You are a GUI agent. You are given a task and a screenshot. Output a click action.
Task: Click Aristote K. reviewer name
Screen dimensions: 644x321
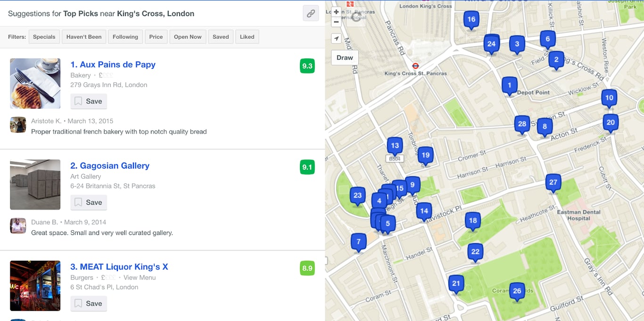point(46,121)
